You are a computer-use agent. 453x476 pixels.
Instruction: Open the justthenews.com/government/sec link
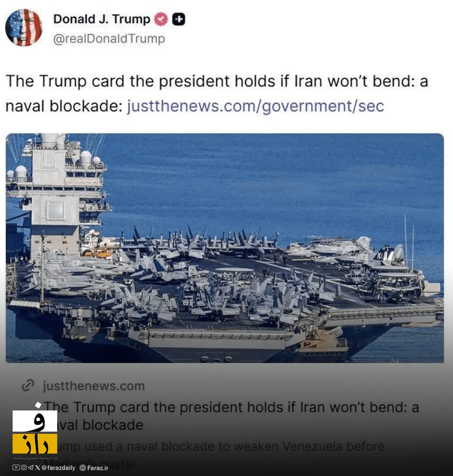pyautogui.click(x=255, y=106)
